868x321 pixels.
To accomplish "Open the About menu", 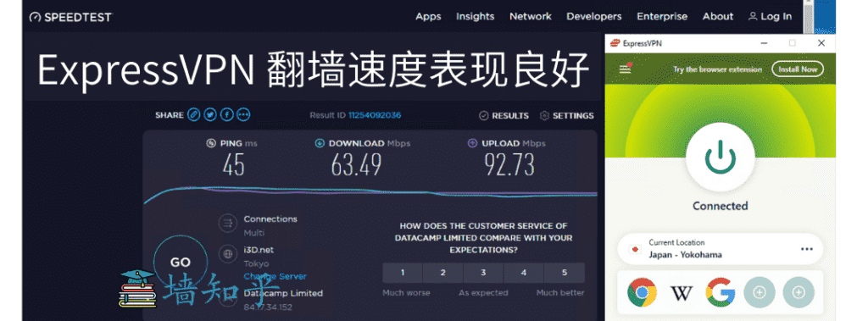I will pos(718,17).
